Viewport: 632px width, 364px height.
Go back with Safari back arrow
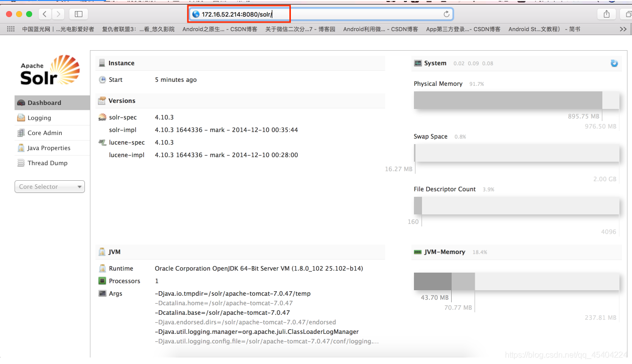(x=45, y=14)
